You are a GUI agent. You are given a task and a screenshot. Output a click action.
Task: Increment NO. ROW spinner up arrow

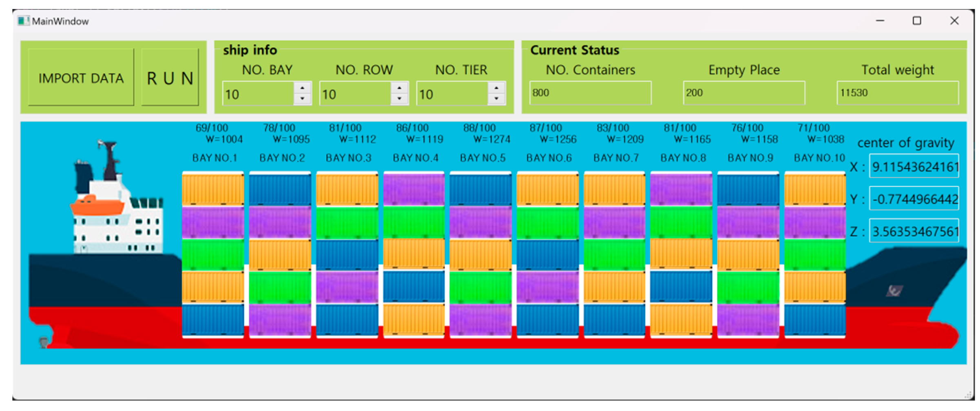pyautogui.click(x=399, y=88)
